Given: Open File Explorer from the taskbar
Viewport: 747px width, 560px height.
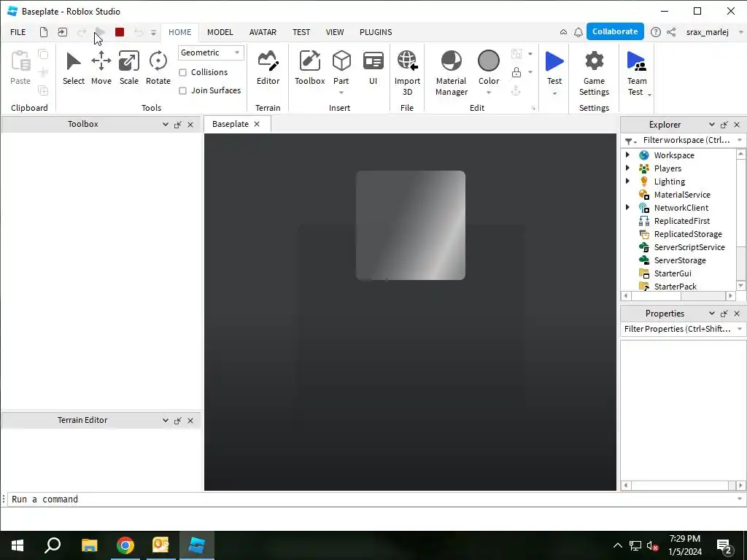Looking at the screenshot, I should click(90, 545).
